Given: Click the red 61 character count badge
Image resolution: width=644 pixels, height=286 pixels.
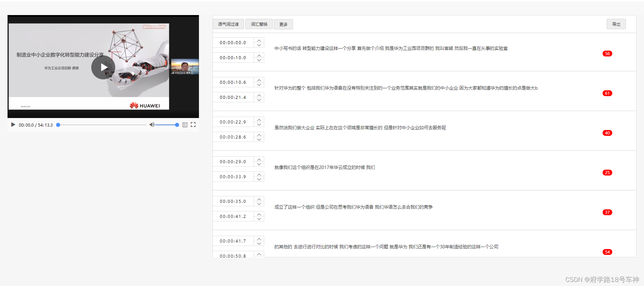Looking at the screenshot, I should click(607, 93).
